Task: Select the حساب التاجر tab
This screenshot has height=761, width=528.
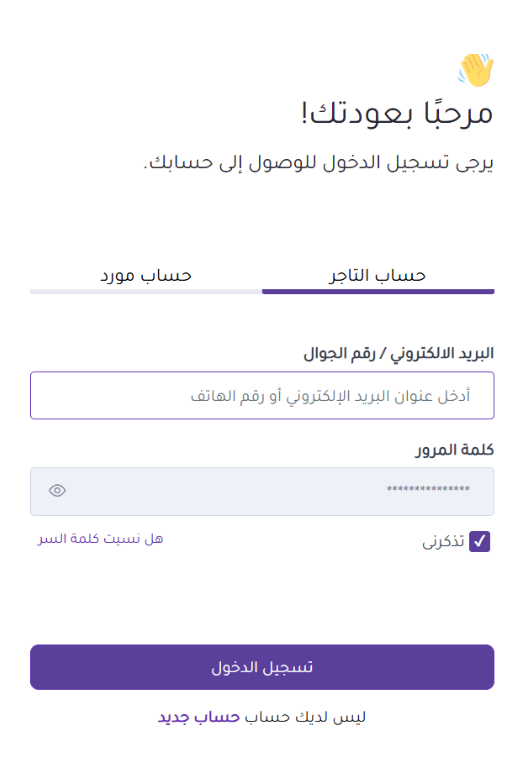Action: (378, 276)
